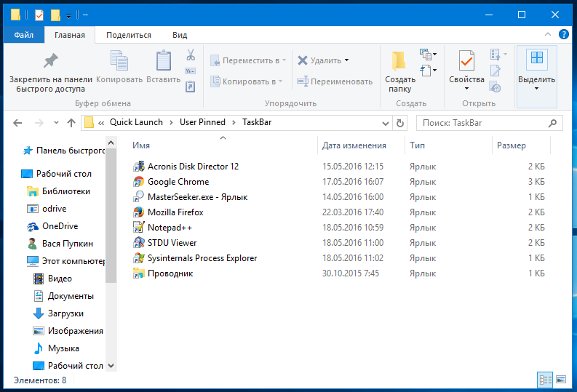This screenshot has height=392, width=577.
Task: Click the history icon in Открыть group
Action: [495, 87]
